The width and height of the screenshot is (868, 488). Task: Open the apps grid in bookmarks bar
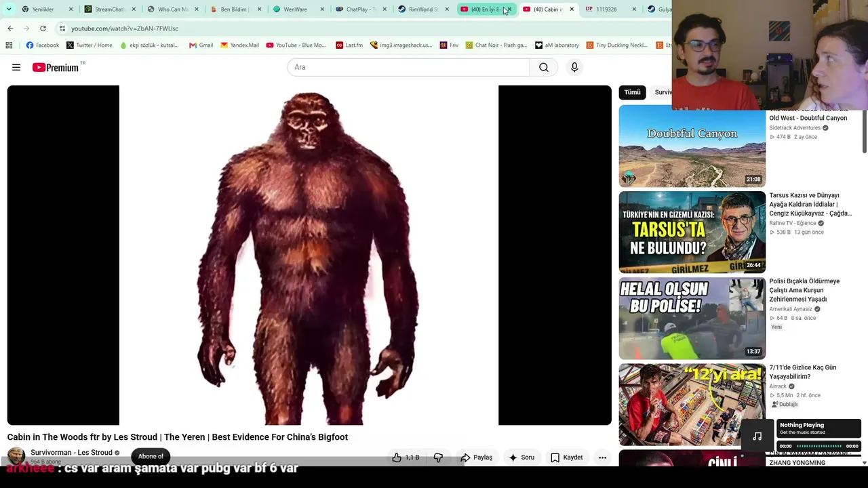pyautogui.click(x=9, y=45)
